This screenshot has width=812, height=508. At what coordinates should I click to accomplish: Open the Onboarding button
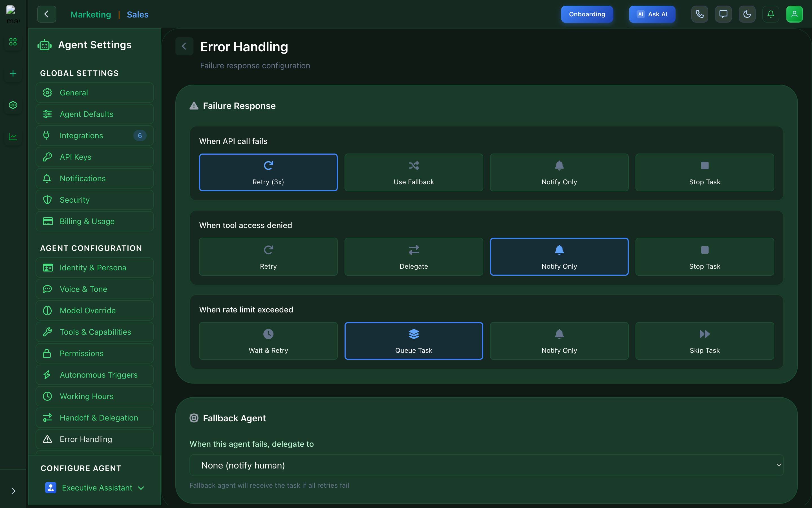(x=587, y=14)
